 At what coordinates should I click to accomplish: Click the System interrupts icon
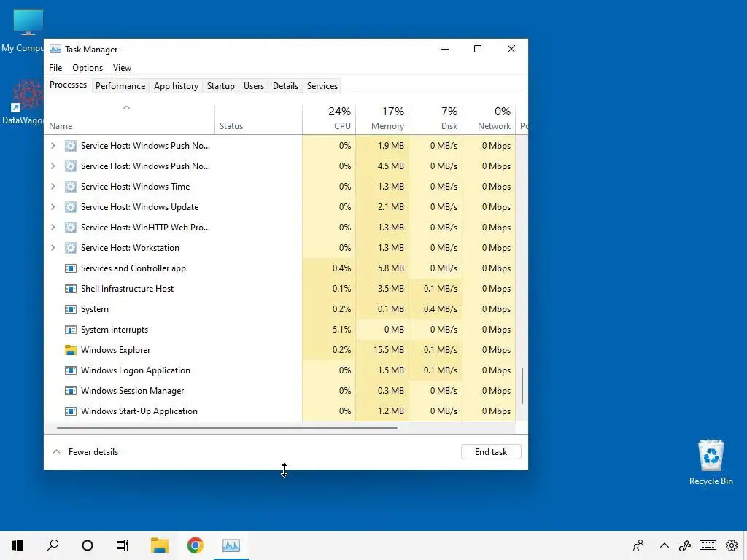[x=71, y=330]
